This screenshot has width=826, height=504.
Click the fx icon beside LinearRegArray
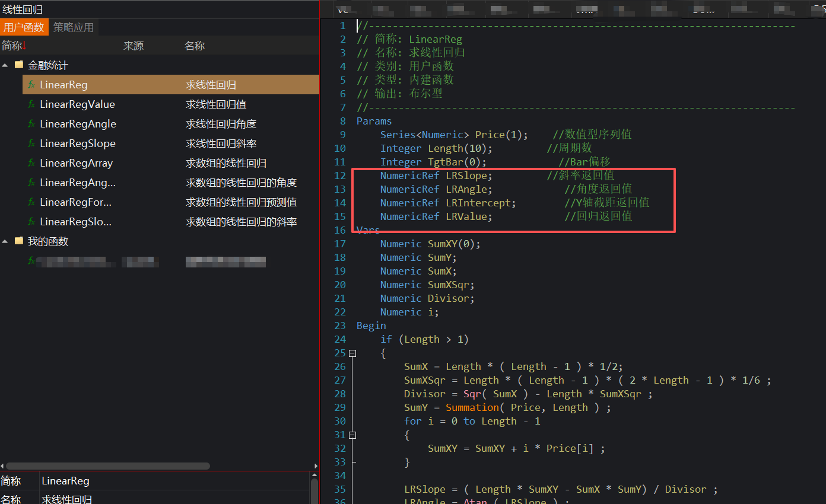tap(31, 163)
